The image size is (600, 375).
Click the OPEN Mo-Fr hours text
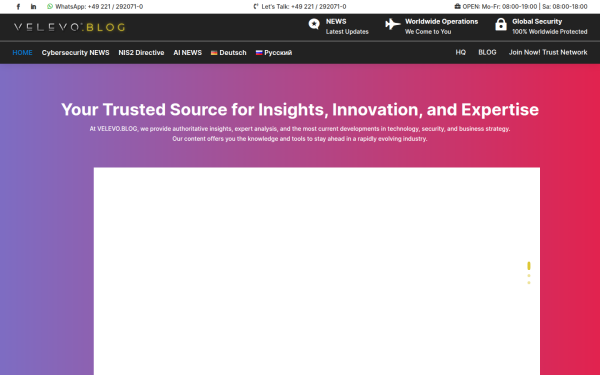click(x=525, y=7)
